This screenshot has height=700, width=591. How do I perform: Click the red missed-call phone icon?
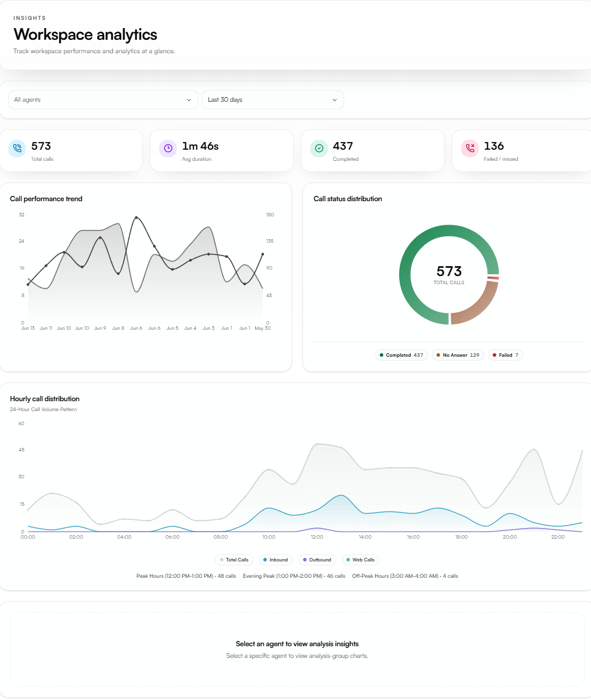click(470, 148)
